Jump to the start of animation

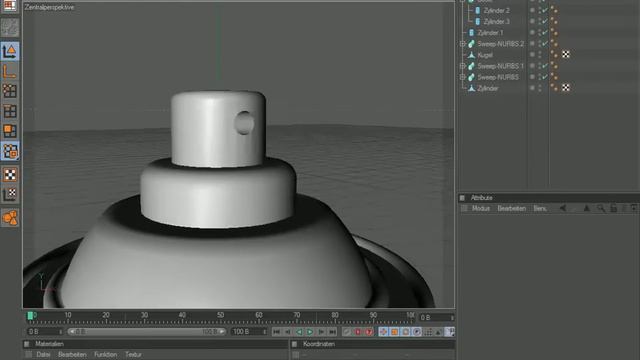point(276,332)
